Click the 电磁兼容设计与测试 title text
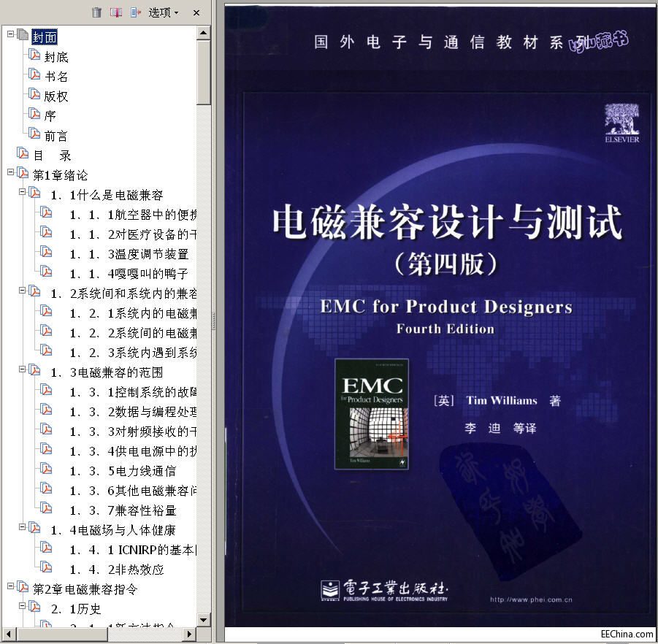 [448, 222]
